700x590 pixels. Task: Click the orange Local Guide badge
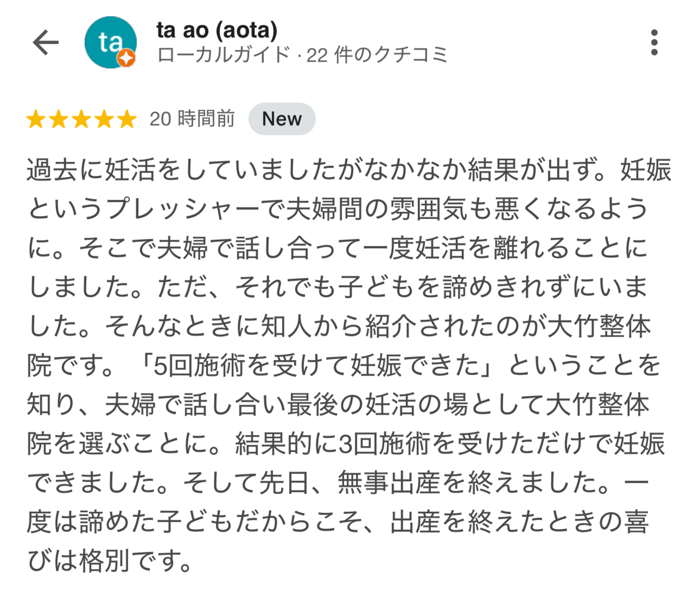pos(127,58)
